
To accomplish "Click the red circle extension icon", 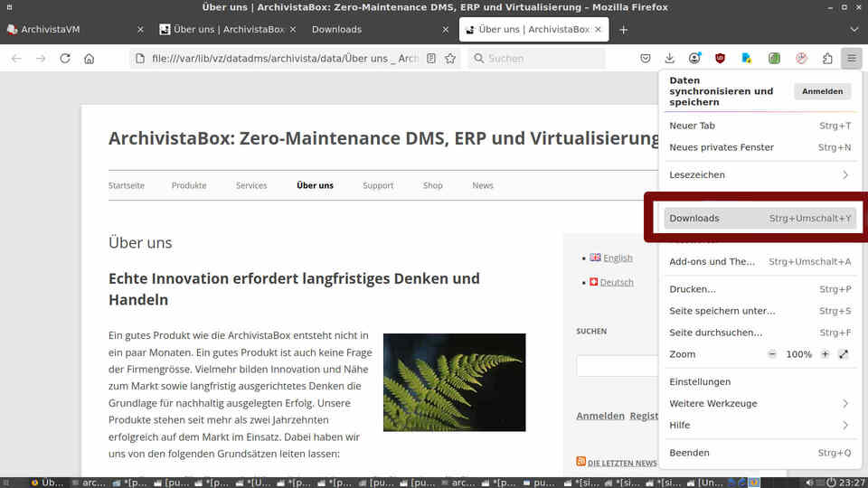I will tap(801, 58).
